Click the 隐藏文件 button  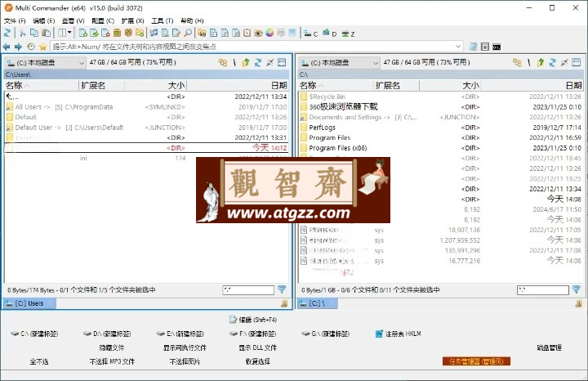pyautogui.click(x=112, y=347)
